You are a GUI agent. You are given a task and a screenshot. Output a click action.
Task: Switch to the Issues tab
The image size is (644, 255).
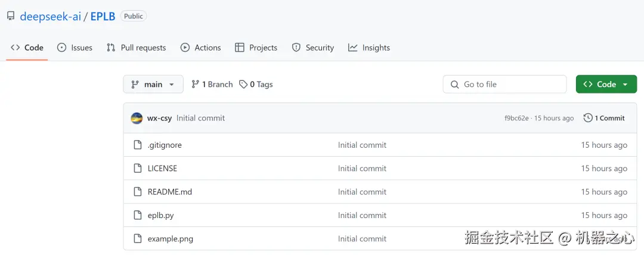75,48
